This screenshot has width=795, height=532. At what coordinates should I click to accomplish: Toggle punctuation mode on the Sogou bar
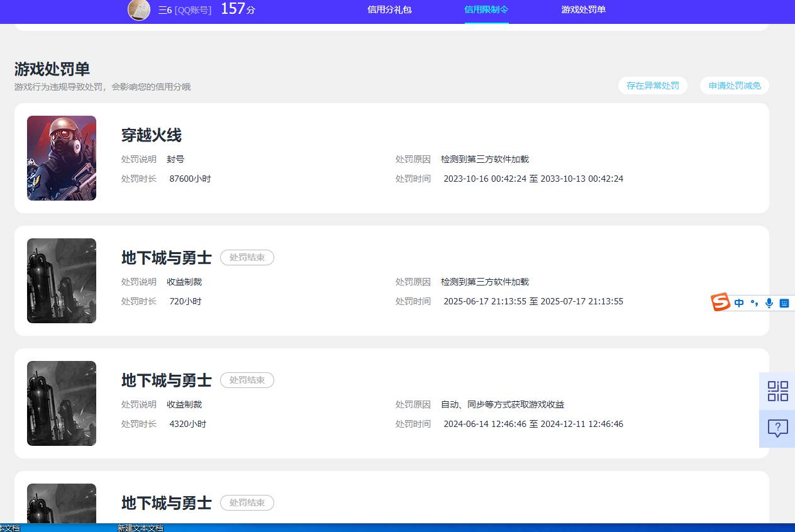754,302
